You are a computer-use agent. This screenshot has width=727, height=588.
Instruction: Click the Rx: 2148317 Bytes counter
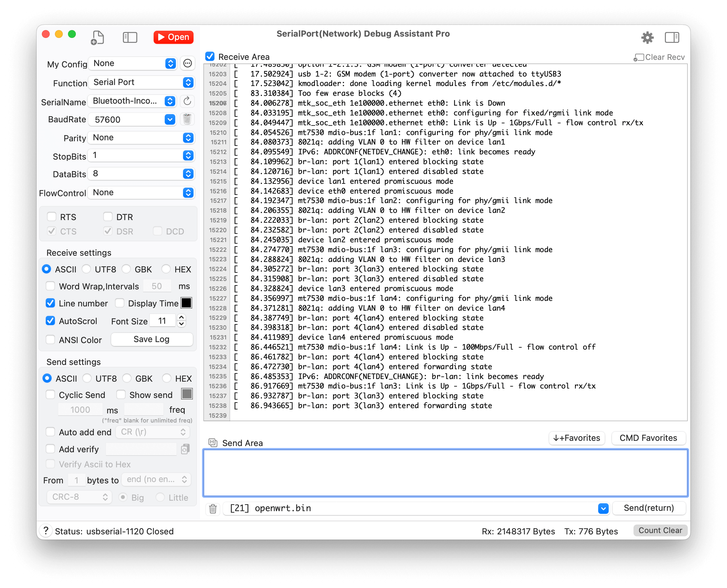coord(518,531)
